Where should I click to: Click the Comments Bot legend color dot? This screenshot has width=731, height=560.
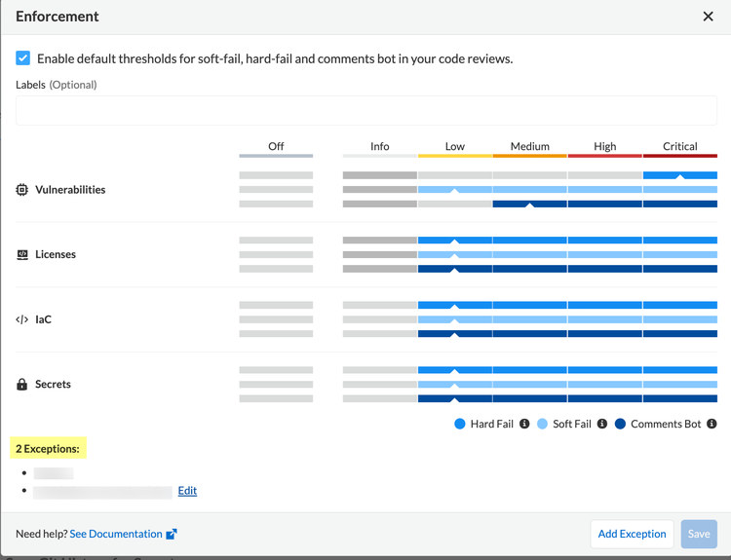click(x=620, y=424)
